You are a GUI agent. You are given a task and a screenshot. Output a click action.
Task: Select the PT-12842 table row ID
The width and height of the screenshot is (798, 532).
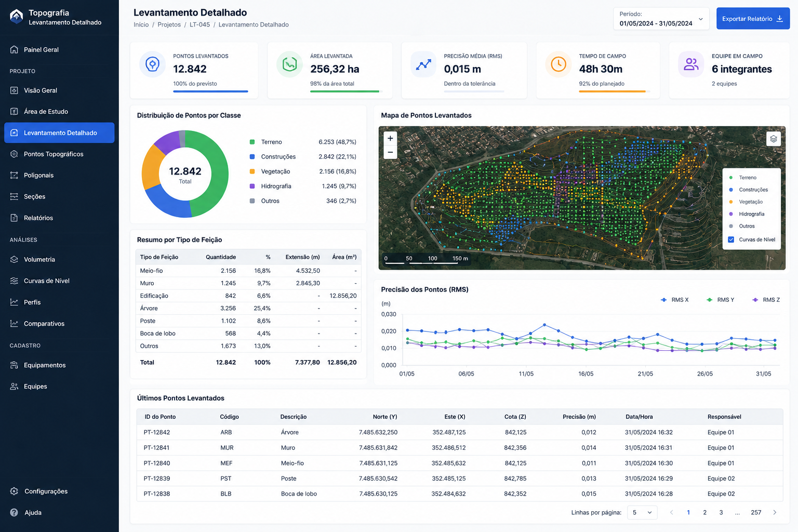tap(157, 432)
